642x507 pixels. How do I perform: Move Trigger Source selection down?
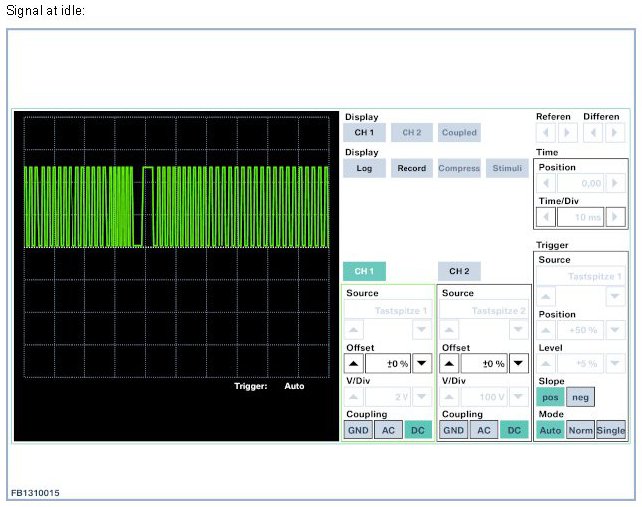(615, 296)
